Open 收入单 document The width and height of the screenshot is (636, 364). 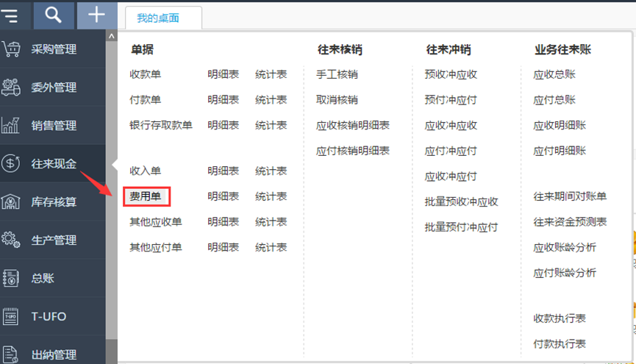145,171
